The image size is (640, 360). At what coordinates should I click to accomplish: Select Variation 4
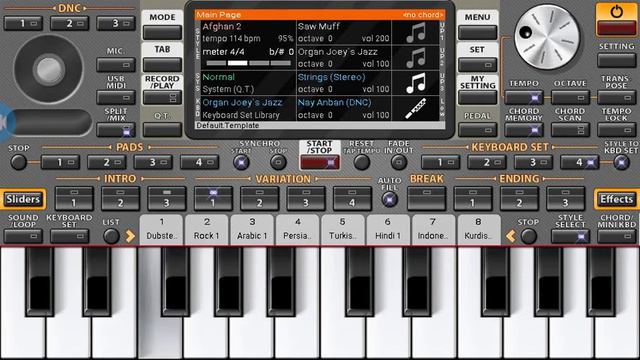pos(352,199)
